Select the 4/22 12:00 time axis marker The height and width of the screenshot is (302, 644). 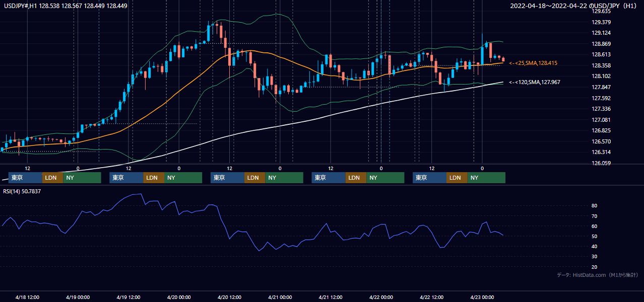(431, 297)
